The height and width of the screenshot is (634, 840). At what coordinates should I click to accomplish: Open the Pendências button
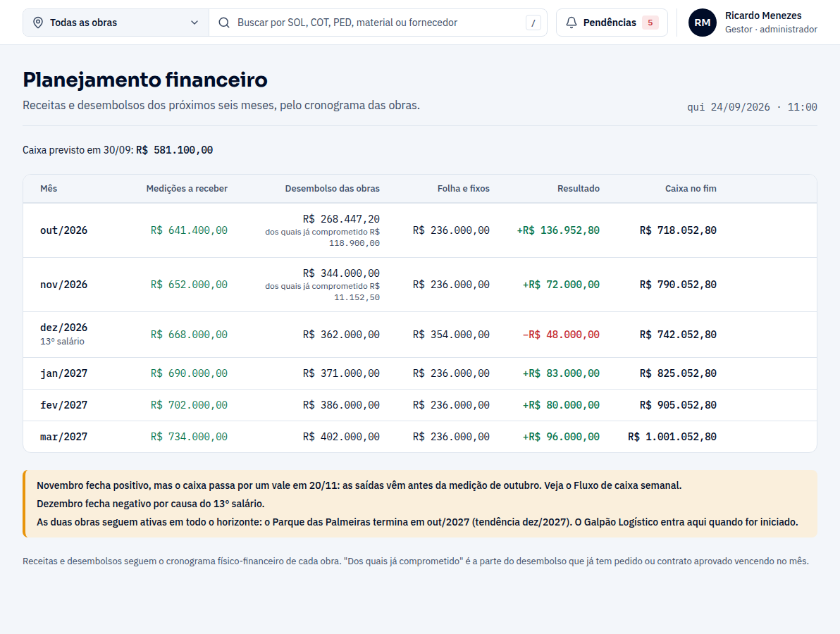612,23
